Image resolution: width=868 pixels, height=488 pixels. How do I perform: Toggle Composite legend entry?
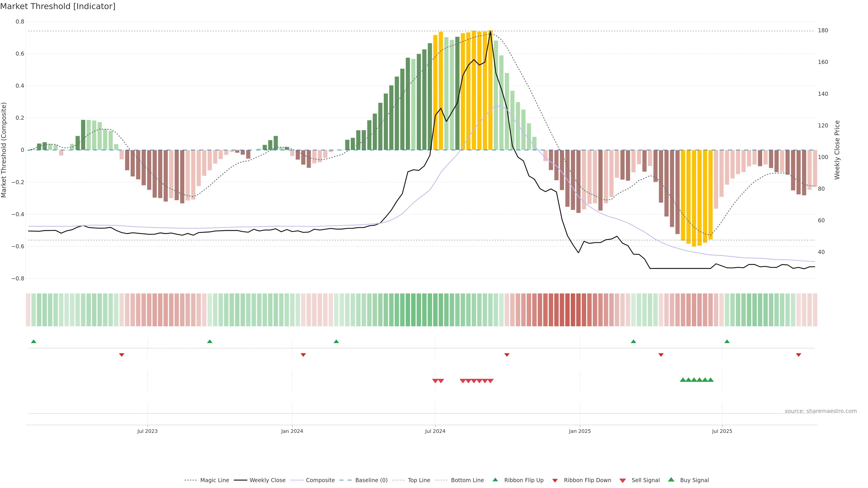[x=320, y=480]
